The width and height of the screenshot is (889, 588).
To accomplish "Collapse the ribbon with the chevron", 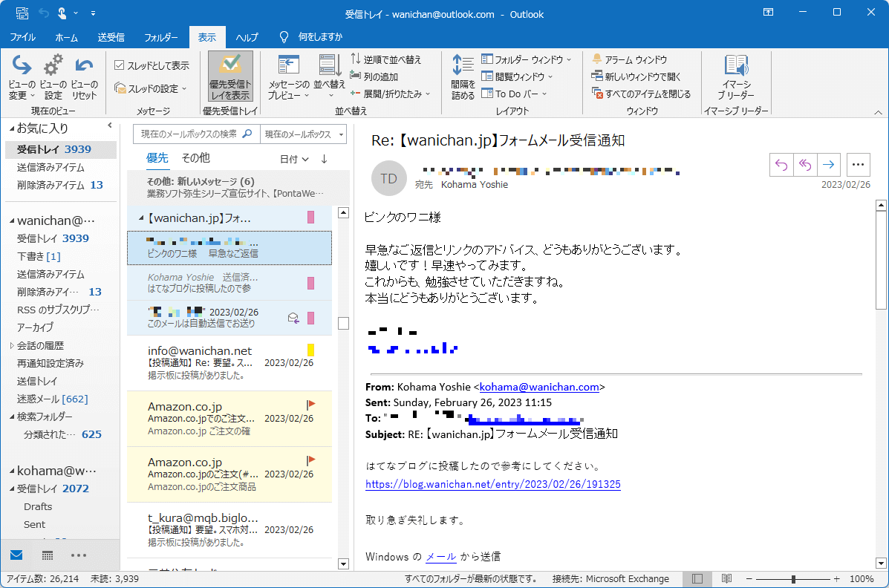I will [878, 111].
